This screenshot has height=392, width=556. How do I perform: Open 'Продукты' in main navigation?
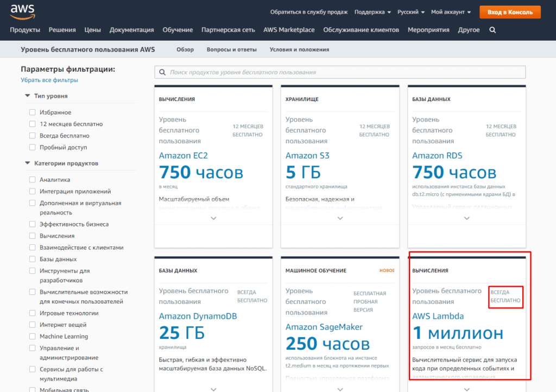coord(25,30)
